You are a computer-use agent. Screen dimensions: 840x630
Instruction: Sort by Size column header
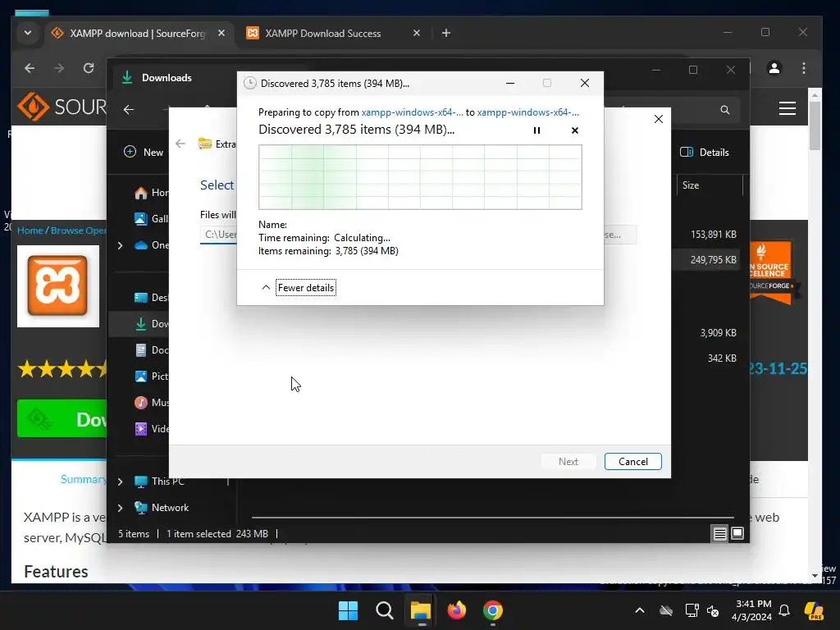click(709, 185)
